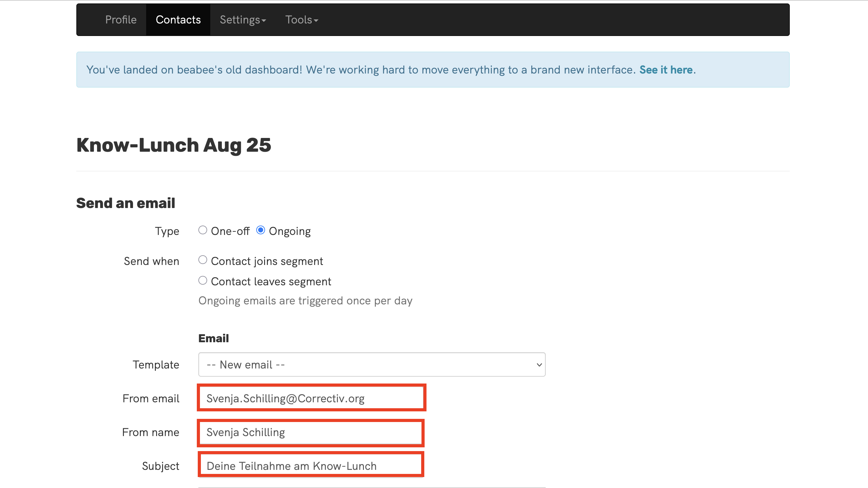Follow the 'See it here' link

point(666,70)
